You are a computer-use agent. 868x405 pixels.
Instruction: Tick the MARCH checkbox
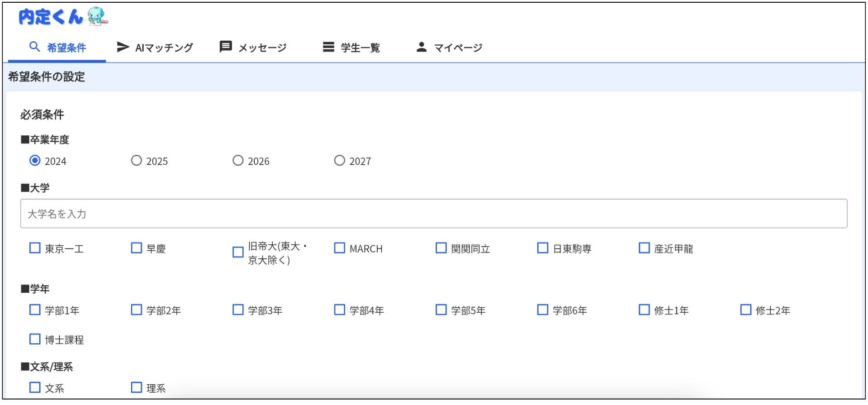[340, 248]
